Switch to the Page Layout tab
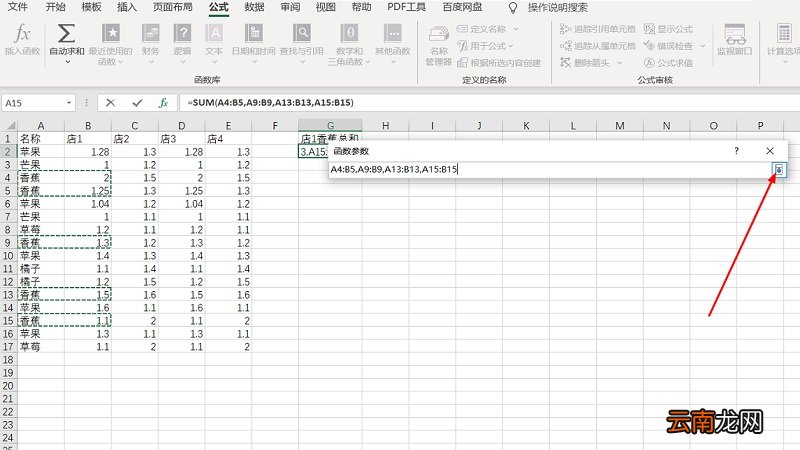 coord(172,7)
